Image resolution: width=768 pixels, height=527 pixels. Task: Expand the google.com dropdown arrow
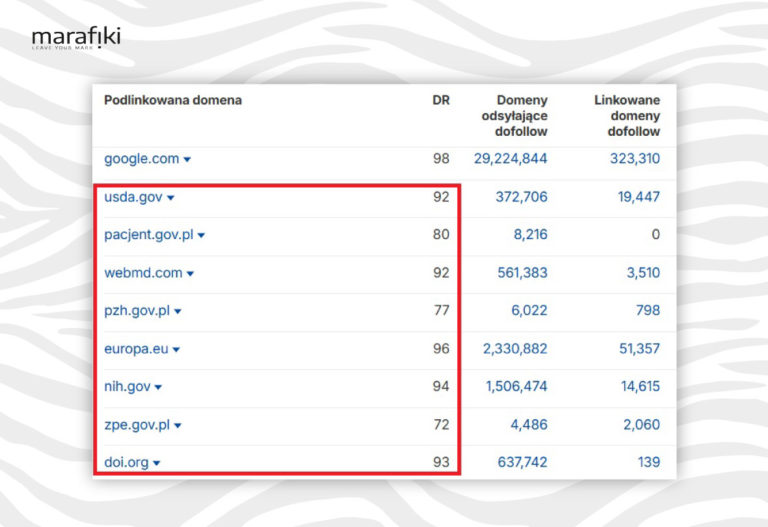pyautogui.click(x=187, y=160)
